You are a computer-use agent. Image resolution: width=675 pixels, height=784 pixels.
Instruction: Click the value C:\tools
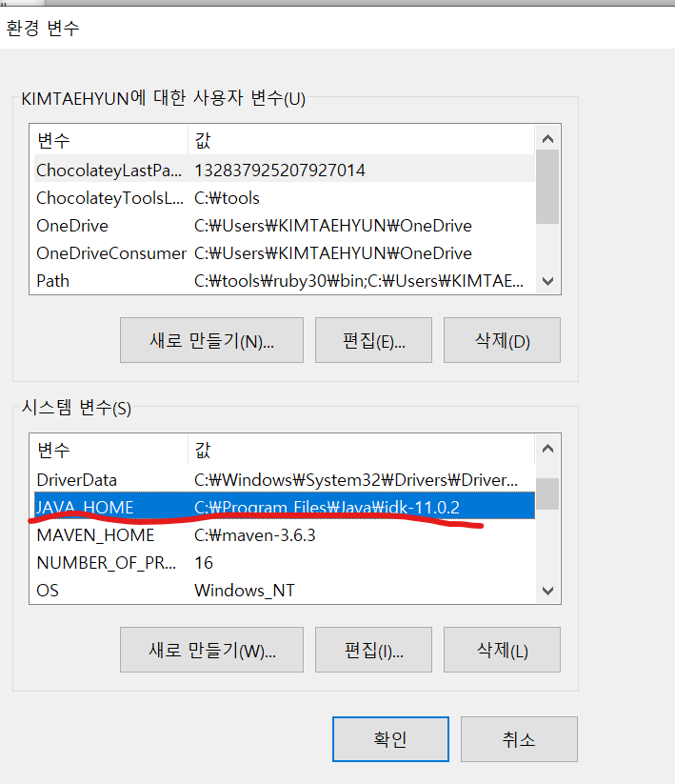coord(227,198)
